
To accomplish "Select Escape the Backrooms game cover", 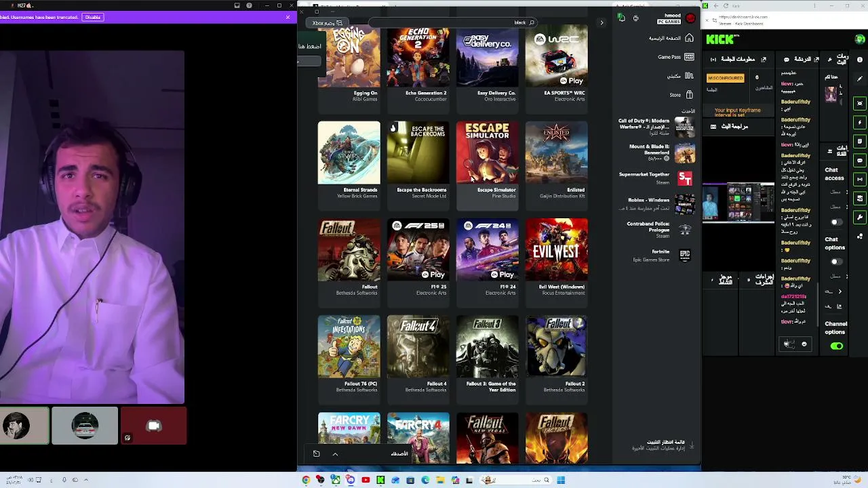I will [x=418, y=152].
